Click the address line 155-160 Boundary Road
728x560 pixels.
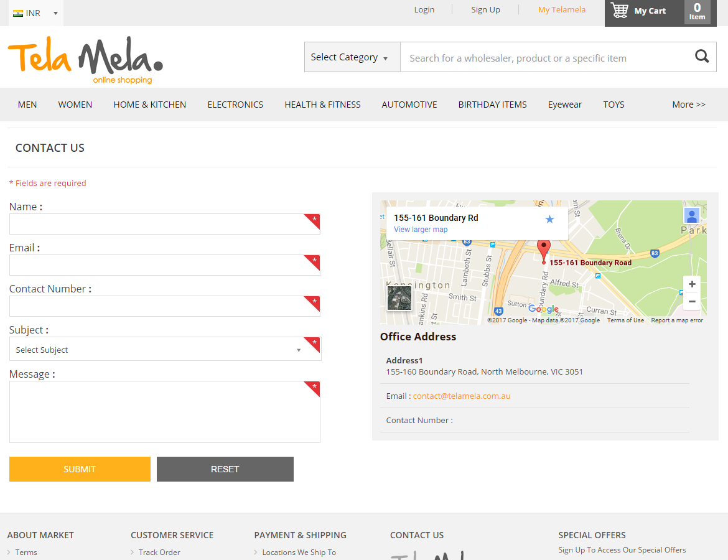(x=484, y=372)
